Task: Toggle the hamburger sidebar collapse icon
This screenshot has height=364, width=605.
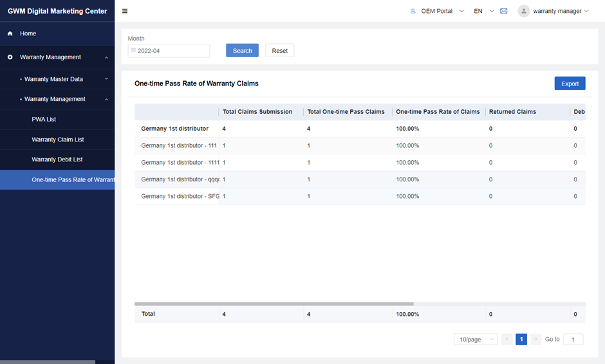Action: pyautogui.click(x=125, y=11)
